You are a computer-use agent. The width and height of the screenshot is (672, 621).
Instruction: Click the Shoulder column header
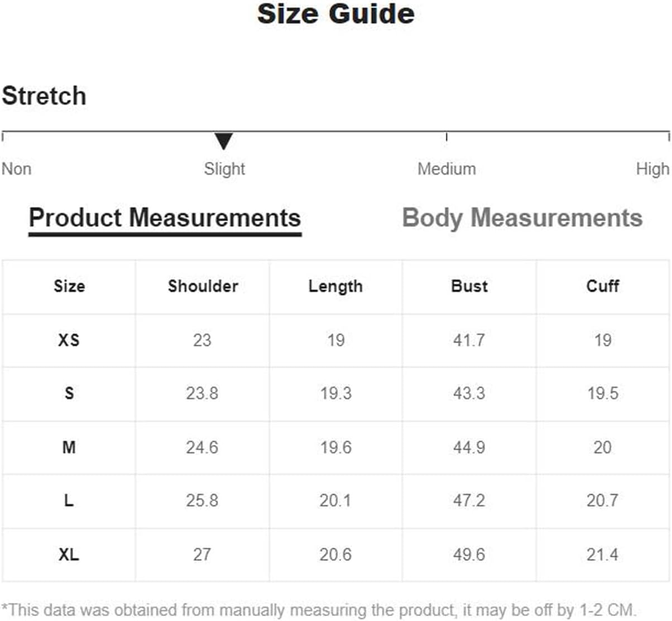point(203,286)
